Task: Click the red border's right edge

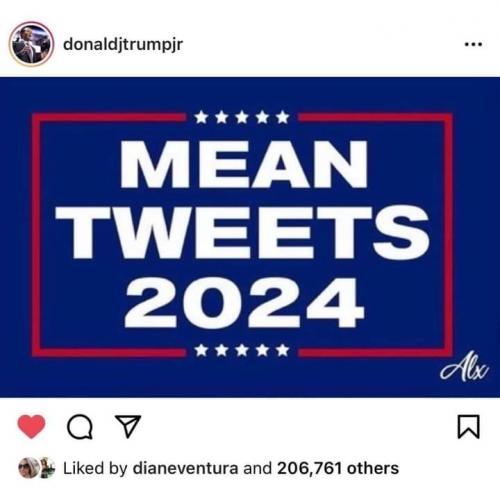Action: click(x=449, y=235)
